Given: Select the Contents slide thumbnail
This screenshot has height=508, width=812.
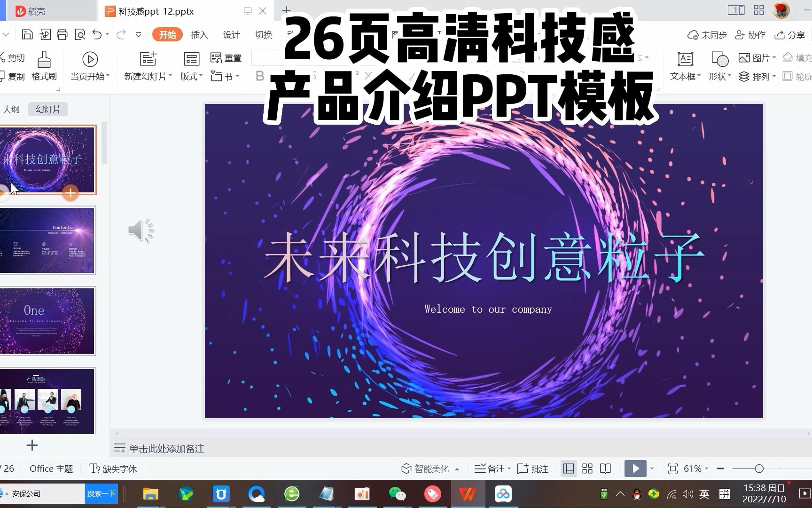Looking at the screenshot, I should (x=47, y=240).
